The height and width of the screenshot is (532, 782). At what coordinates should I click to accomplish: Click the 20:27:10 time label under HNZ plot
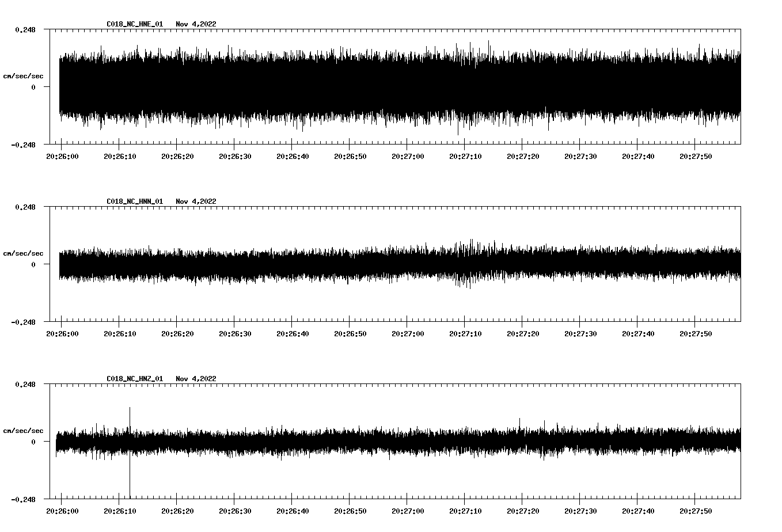tap(465, 511)
